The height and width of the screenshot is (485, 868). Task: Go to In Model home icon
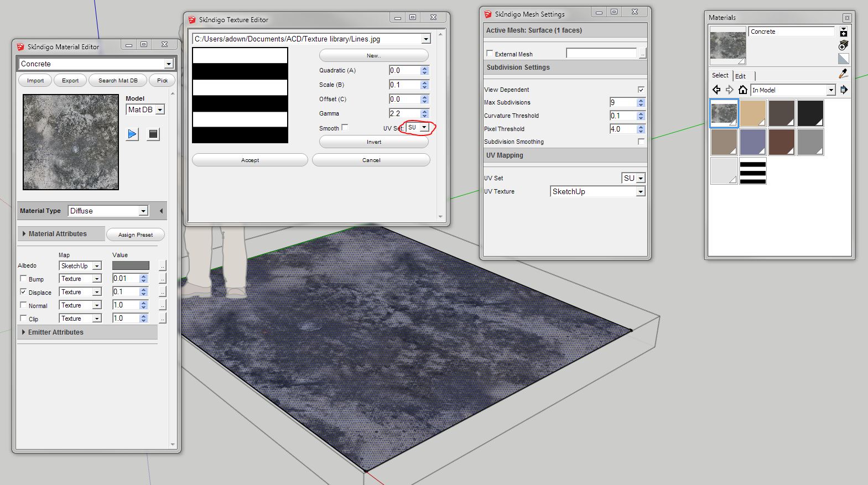tap(743, 90)
